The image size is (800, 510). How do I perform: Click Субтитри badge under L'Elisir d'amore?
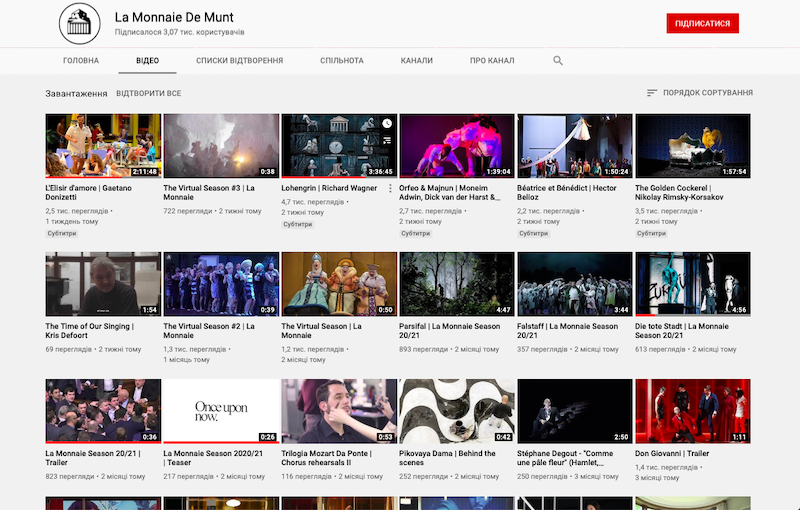62,234
